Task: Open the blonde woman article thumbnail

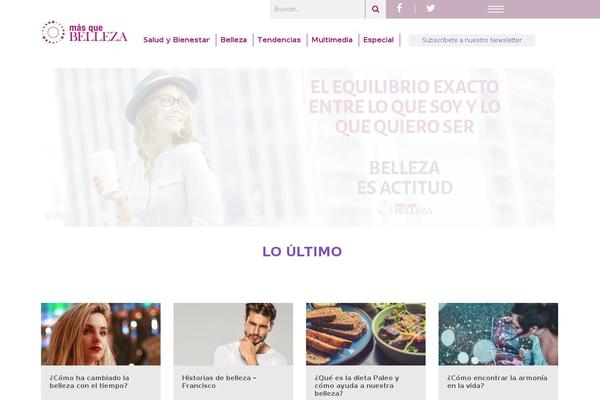Action: (x=101, y=334)
